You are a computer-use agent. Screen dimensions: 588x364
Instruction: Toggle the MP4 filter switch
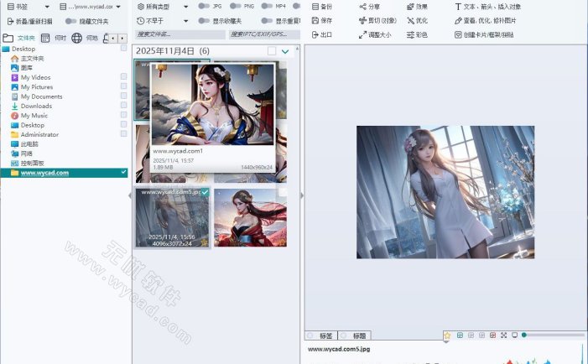267,6
